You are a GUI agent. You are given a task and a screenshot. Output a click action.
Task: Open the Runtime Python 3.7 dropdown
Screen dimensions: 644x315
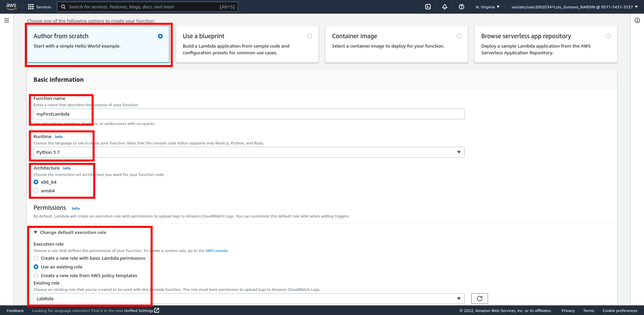(249, 152)
